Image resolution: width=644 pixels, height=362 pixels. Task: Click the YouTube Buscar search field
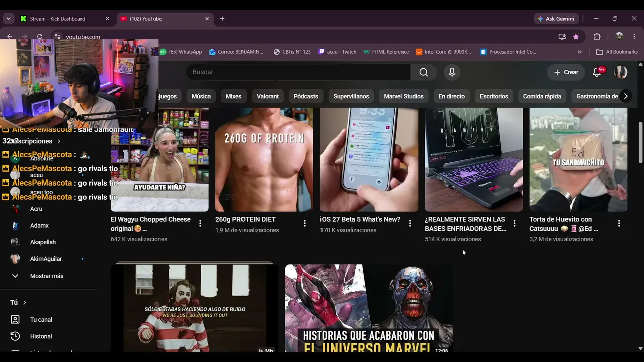[x=298, y=72]
